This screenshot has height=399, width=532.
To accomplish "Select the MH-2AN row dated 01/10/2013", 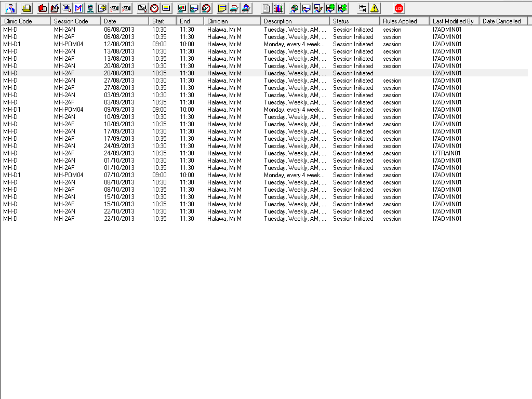I will click(x=264, y=161).
